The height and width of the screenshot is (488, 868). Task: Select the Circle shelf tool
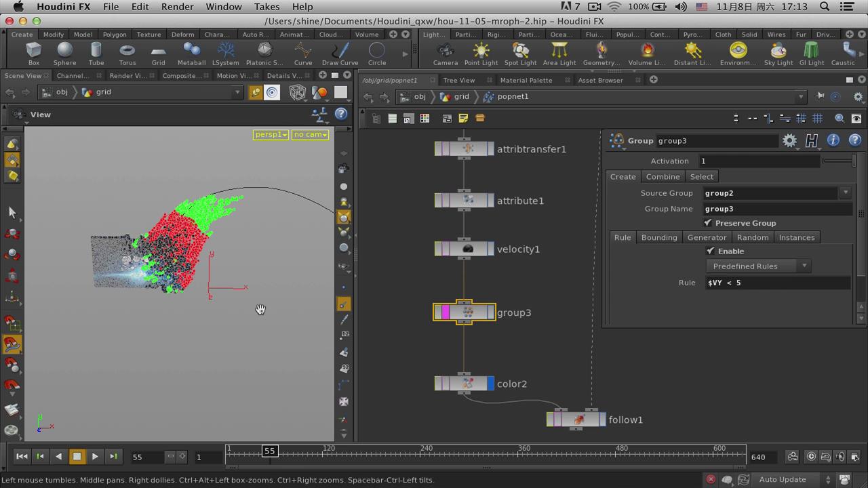[377, 53]
